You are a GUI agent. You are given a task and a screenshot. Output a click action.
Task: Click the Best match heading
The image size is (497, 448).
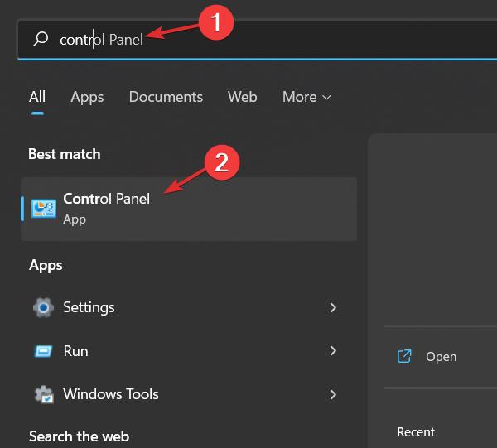[65, 154]
